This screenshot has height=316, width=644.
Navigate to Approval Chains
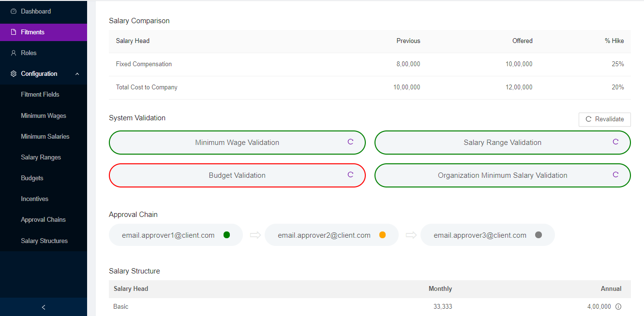point(43,220)
